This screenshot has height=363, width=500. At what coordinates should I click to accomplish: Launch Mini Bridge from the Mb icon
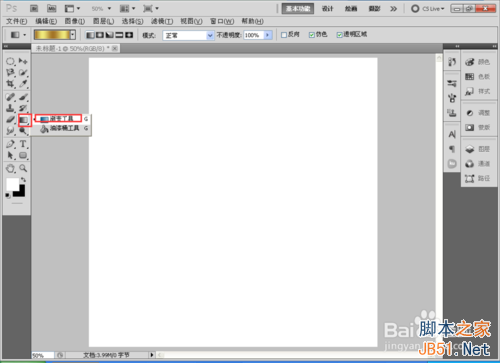(51, 9)
